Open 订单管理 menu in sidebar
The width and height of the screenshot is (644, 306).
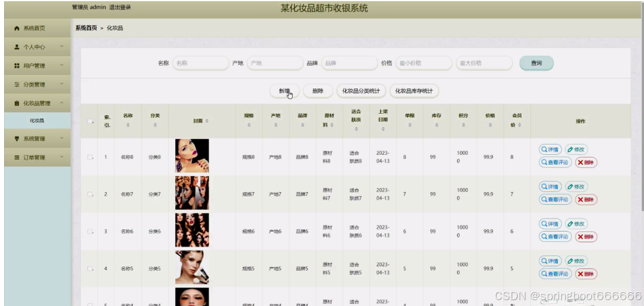pyautogui.click(x=38, y=158)
